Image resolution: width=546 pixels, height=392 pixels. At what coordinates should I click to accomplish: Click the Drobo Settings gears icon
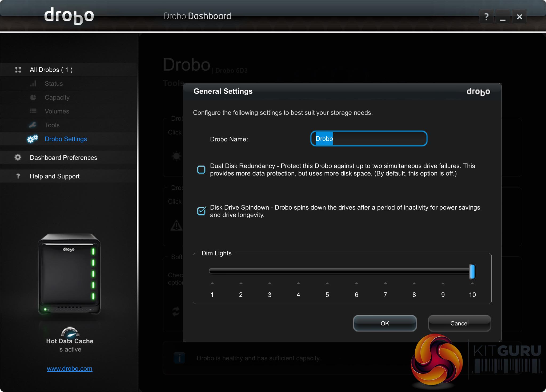(33, 139)
